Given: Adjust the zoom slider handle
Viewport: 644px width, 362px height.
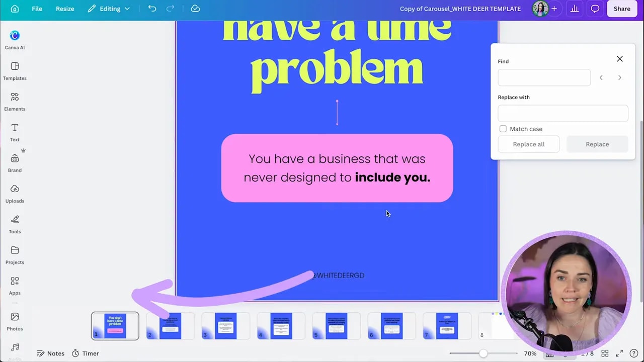Looking at the screenshot, I should click(x=483, y=353).
